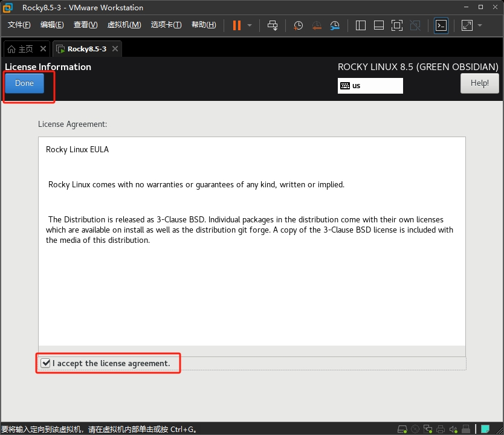Click the printer status icon

click(441, 429)
